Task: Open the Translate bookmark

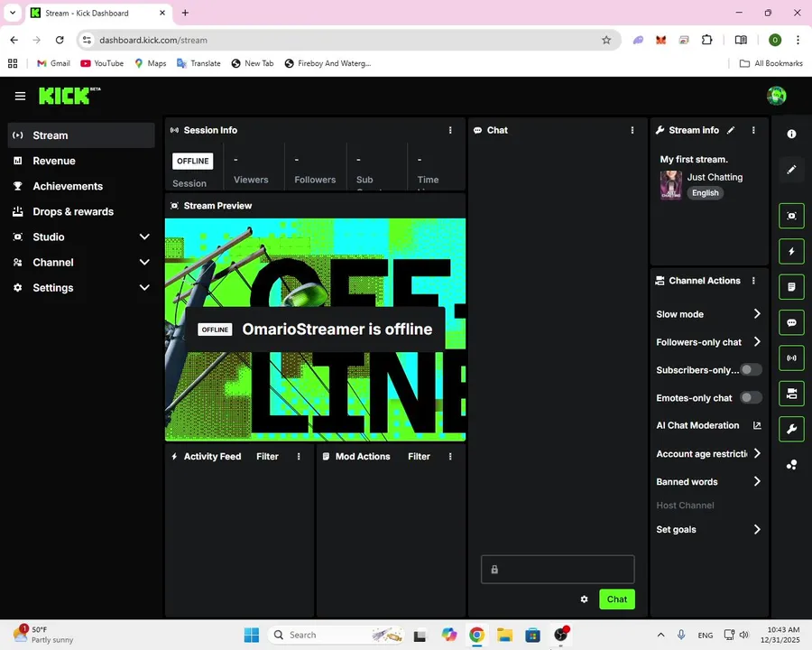Action: coord(198,63)
